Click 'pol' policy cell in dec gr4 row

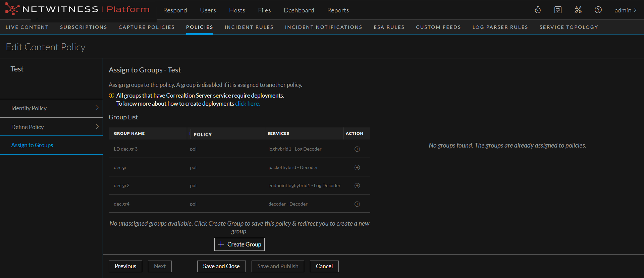click(193, 204)
